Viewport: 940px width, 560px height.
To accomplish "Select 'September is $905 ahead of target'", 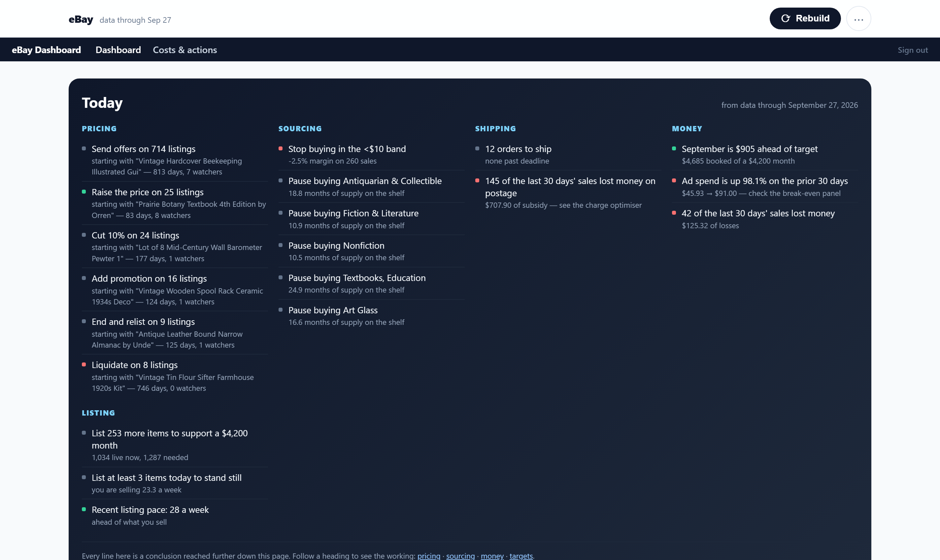I will pyautogui.click(x=749, y=149).
